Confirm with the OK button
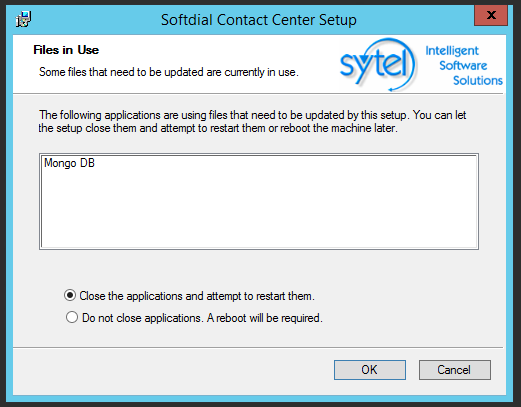Image resolution: width=521 pixels, height=407 pixels. pos(370,370)
